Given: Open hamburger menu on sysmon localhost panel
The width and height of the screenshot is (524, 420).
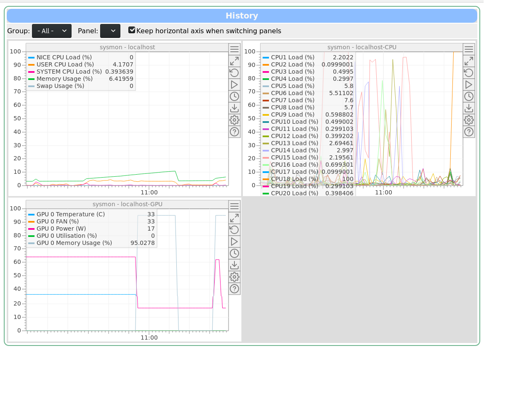Looking at the screenshot, I should click(x=234, y=49).
